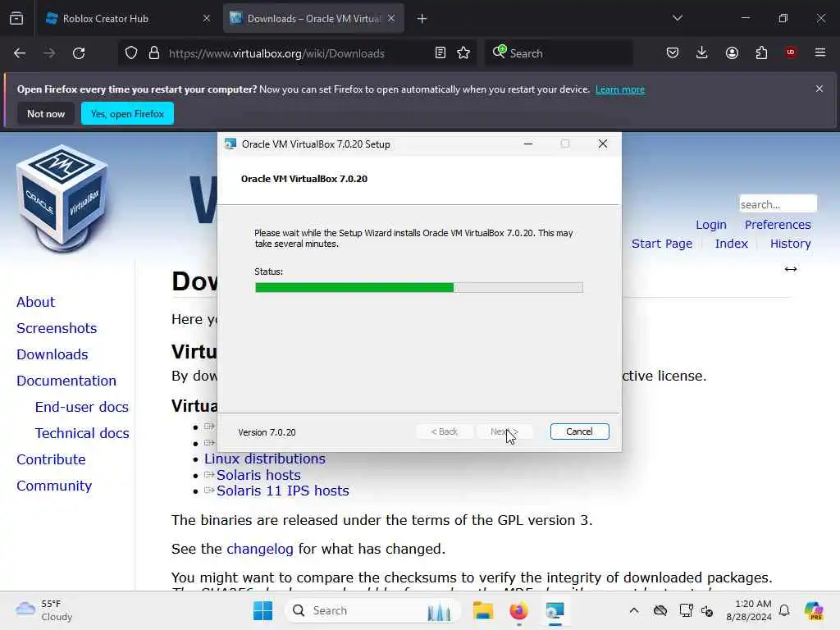The image size is (840, 630).
Task: Select the Downloads – Oracle VM VirtualBox tab
Action: coord(313,19)
